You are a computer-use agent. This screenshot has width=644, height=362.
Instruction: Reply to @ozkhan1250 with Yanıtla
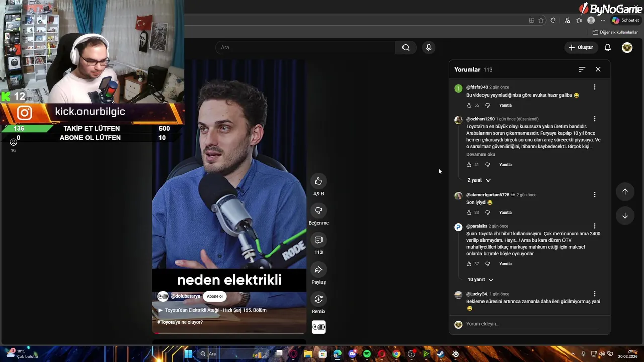click(x=505, y=165)
